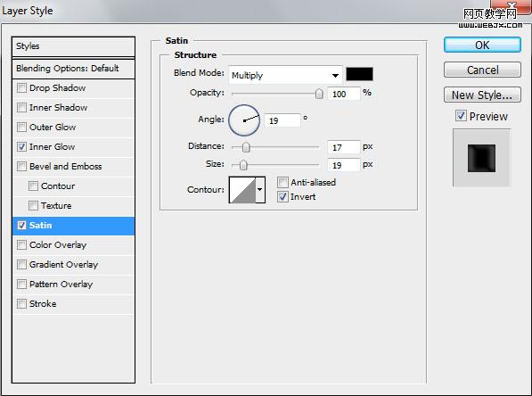This screenshot has width=532, height=396.
Task: Enable the Inner Shadow checkbox
Action: [x=21, y=108]
